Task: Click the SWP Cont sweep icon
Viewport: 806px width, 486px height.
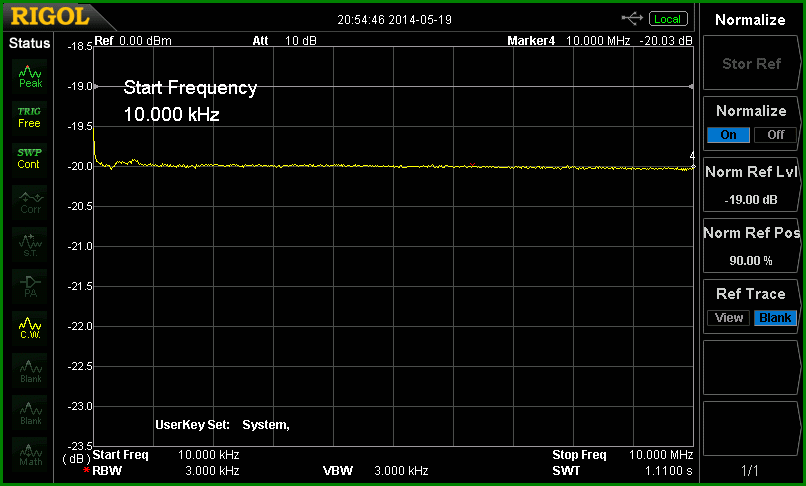Action: pyautogui.click(x=29, y=159)
